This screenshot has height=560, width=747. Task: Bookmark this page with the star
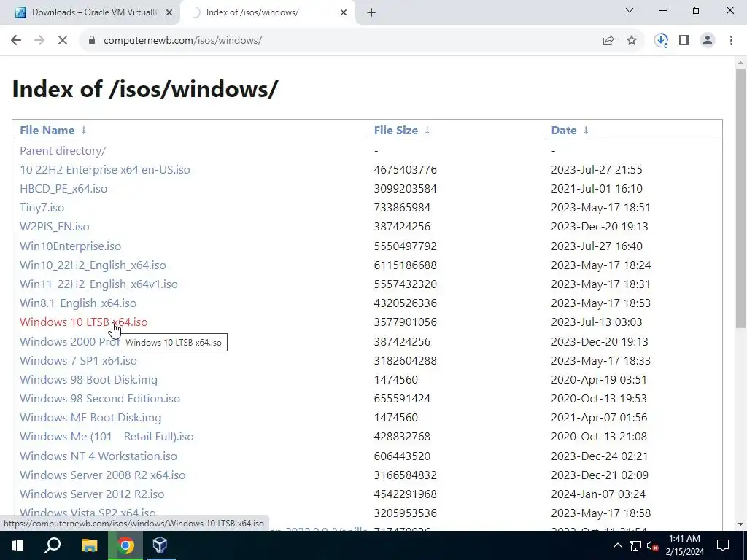click(632, 41)
